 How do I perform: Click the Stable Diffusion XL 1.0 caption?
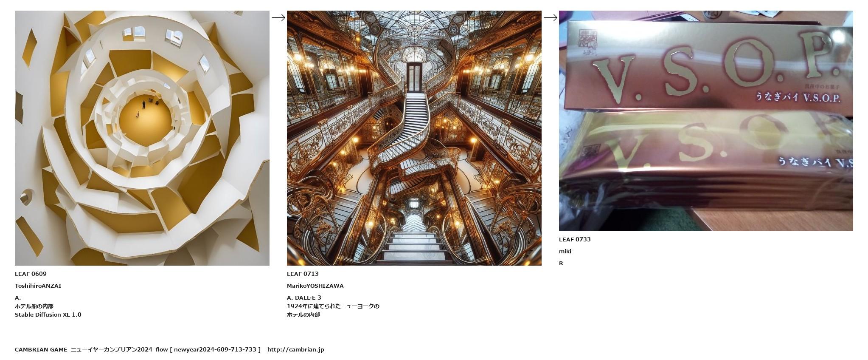pyautogui.click(x=48, y=315)
